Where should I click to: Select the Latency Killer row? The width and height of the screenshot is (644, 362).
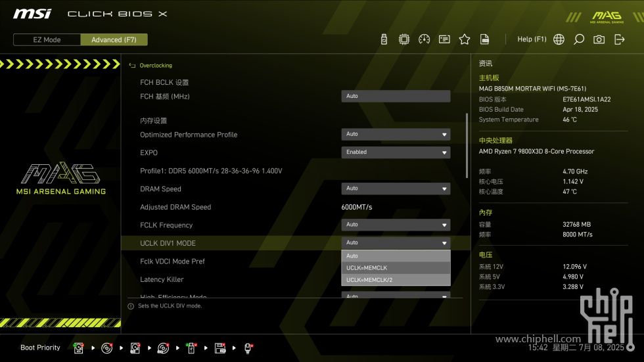pos(162,279)
